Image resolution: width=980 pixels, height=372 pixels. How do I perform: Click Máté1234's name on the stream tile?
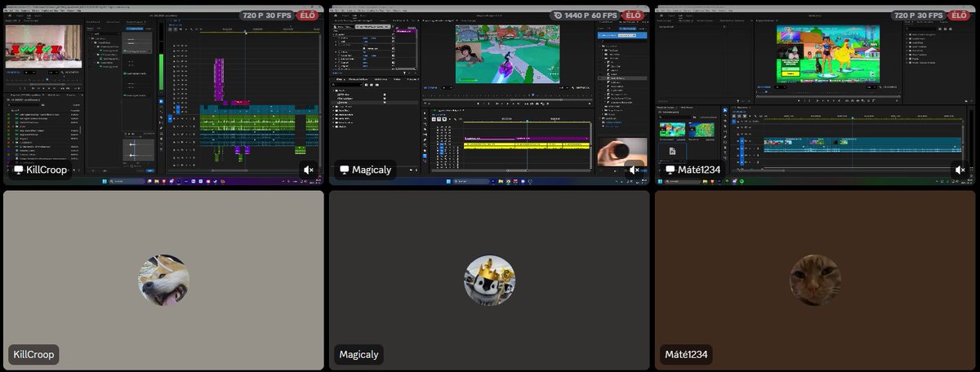click(699, 170)
